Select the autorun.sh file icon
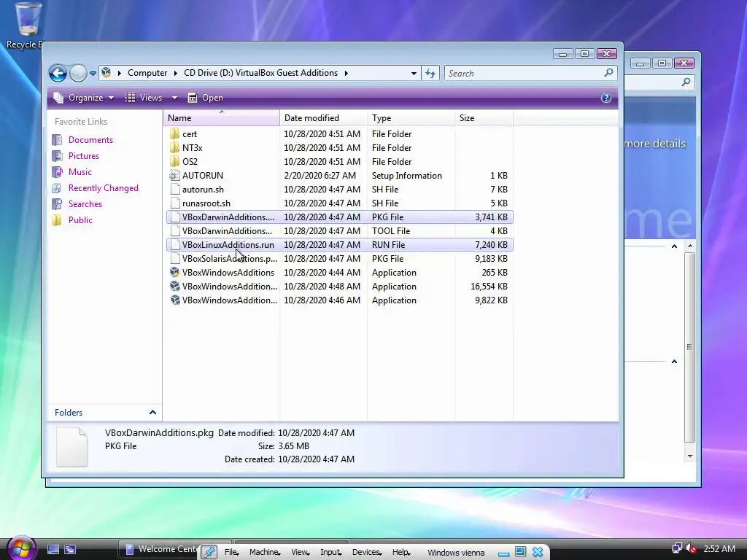747x560 pixels. click(x=175, y=189)
